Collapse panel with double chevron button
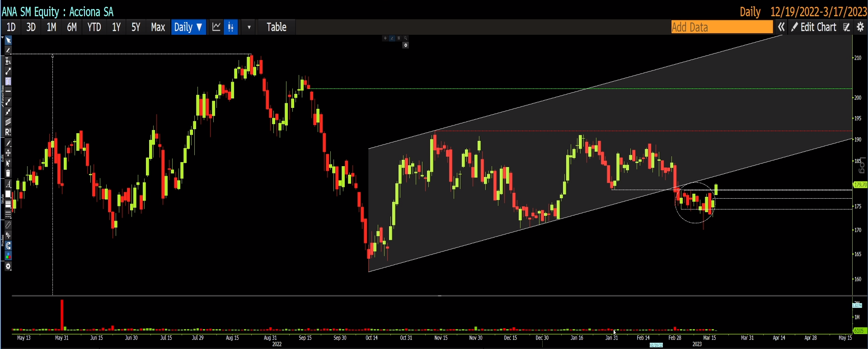The image size is (868, 349). [781, 27]
